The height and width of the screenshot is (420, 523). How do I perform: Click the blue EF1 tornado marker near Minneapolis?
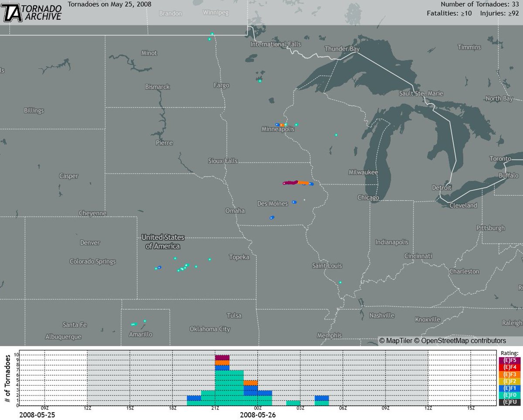(278, 124)
